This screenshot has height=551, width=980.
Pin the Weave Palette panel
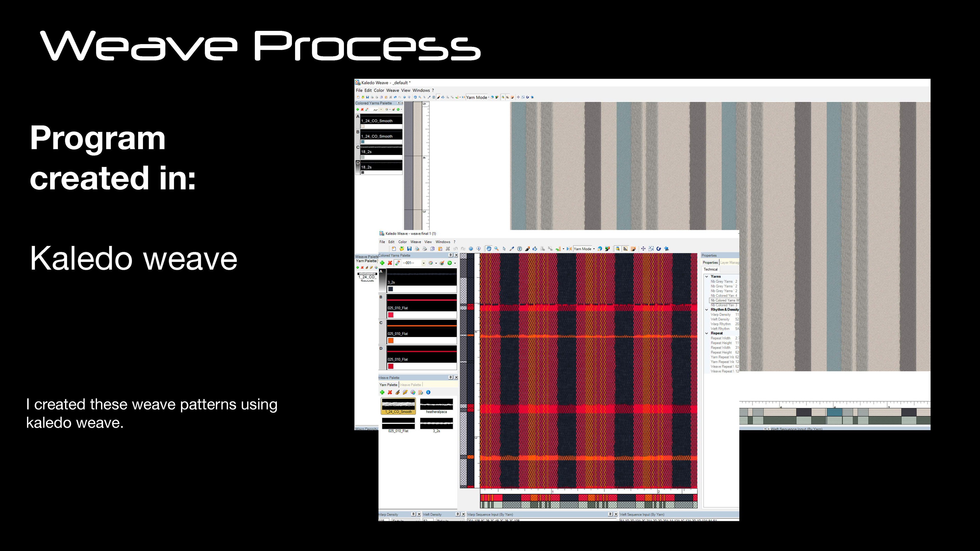[450, 377]
